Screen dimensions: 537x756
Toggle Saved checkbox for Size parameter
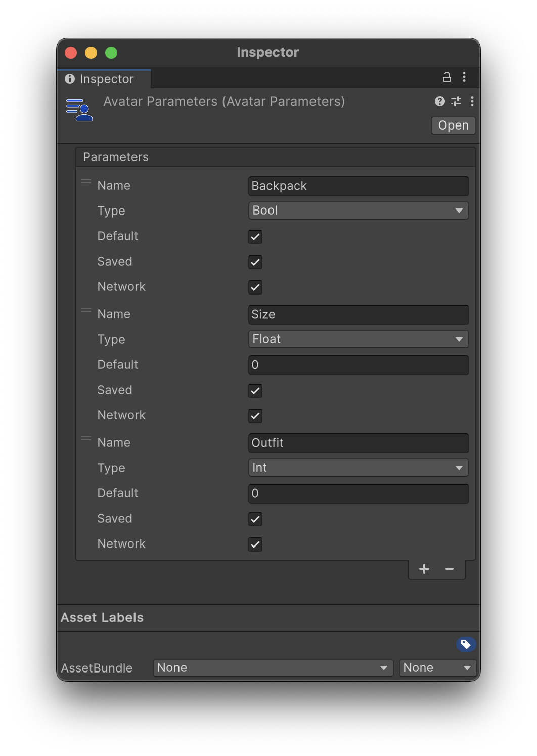point(255,391)
